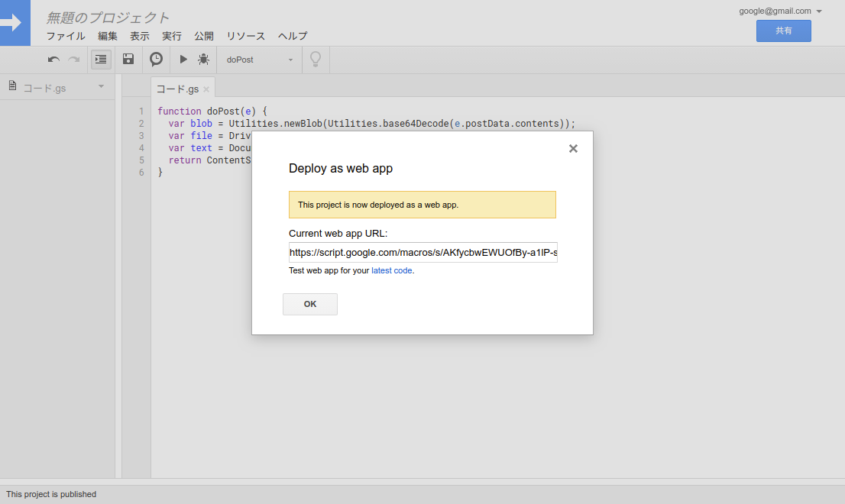Click the var blob code line

372,123
